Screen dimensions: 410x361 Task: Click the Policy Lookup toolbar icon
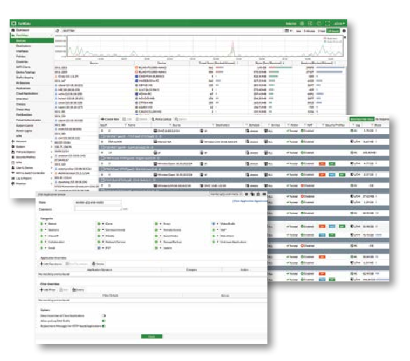153,119
